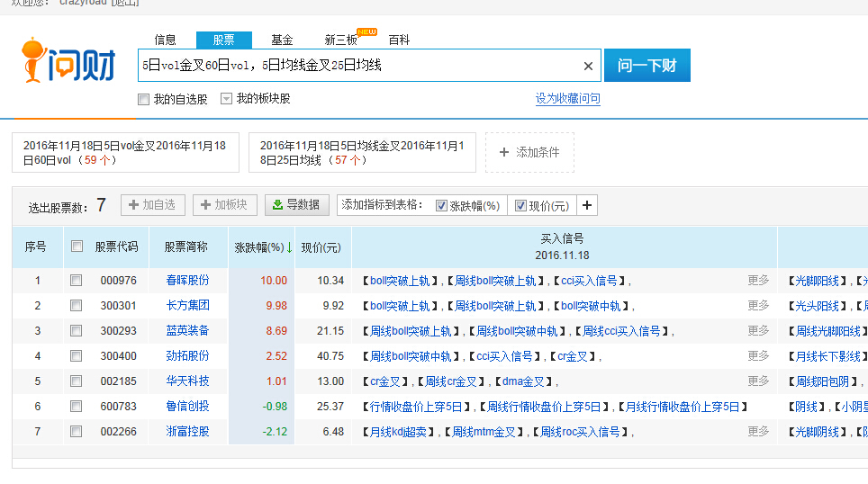Screen dimensions: 868x484
Task: Click the 添加条件 button
Action: [529, 152]
